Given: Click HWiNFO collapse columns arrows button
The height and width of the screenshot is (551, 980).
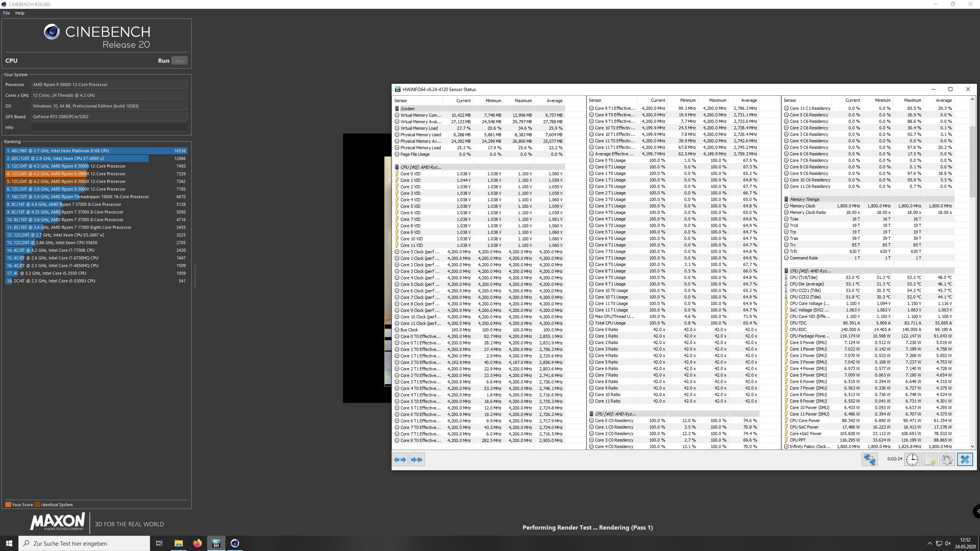Looking at the screenshot, I should [416, 460].
